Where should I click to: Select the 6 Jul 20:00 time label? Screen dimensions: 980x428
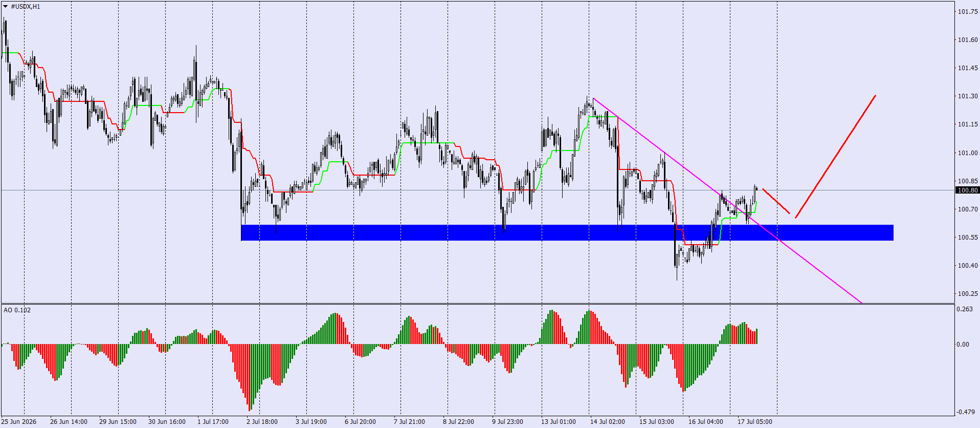click(360, 422)
